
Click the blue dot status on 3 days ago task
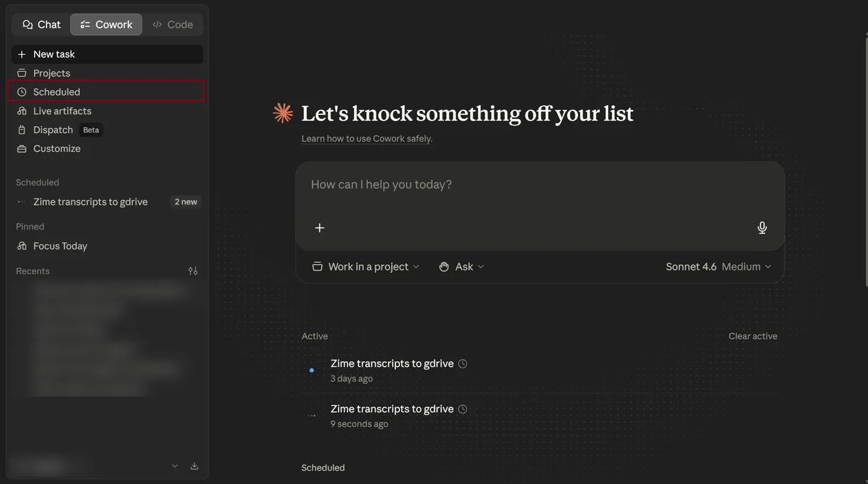[311, 370]
